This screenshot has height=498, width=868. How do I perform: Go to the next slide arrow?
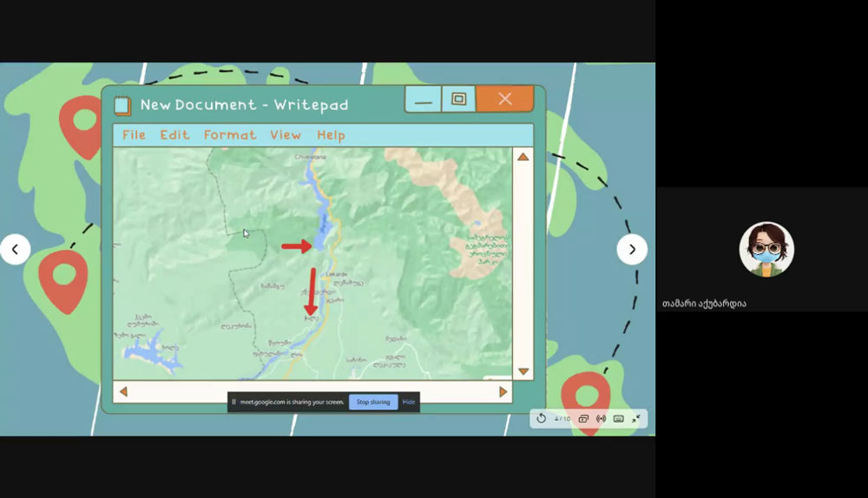pyautogui.click(x=632, y=250)
